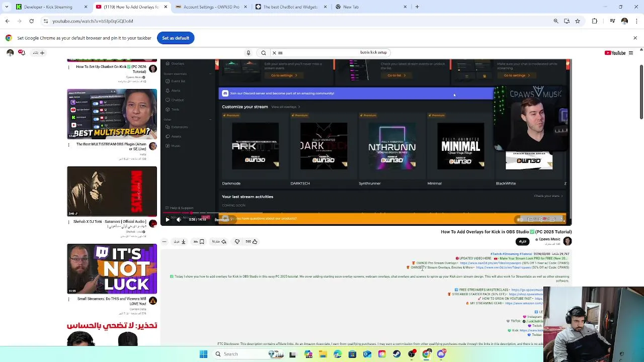Open the Chrome profile avatar
This screenshot has height=362, width=644.
[x=624, y=21]
